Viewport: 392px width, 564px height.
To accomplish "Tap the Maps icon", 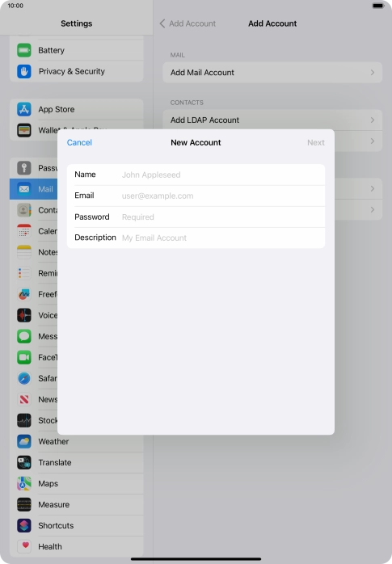I will click(24, 483).
